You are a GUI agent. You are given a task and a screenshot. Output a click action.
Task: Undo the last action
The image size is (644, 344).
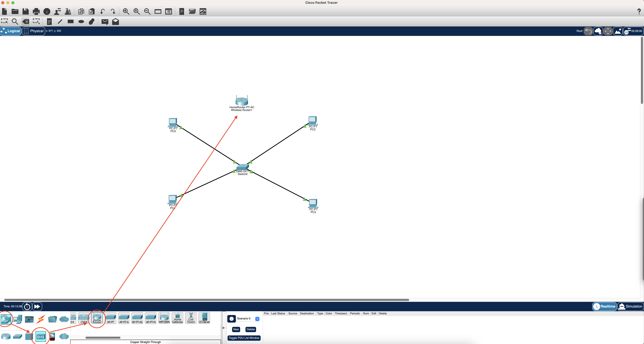102,11
